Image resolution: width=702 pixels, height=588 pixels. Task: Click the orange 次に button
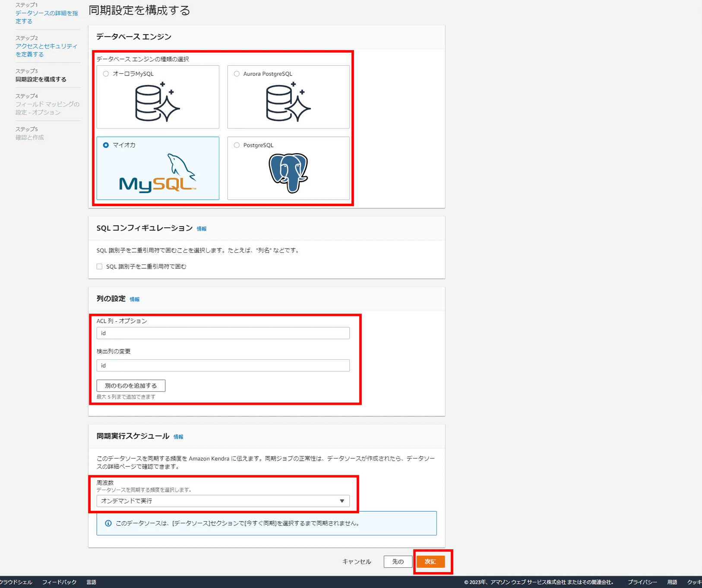tap(430, 562)
